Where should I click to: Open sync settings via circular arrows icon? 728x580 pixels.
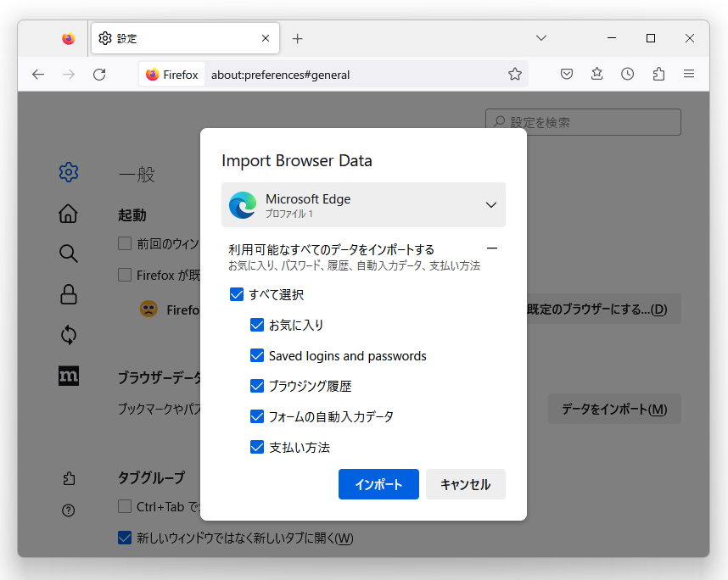click(x=69, y=335)
